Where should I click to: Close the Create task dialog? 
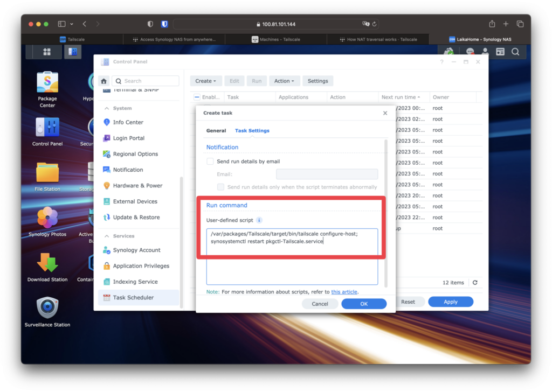coord(385,113)
